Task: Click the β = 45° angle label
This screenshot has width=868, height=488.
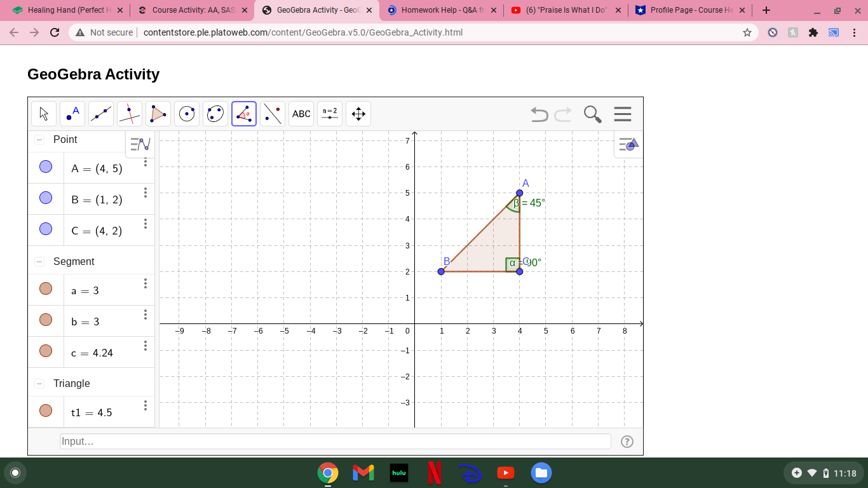Action: [x=529, y=203]
